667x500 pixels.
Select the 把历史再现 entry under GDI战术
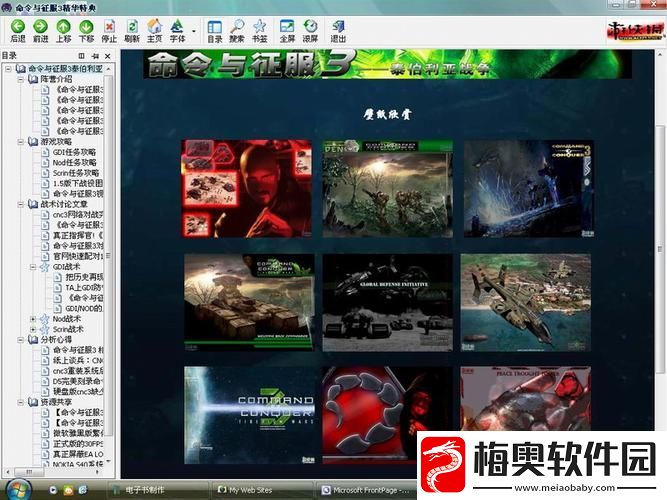click(x=84, y=277)
